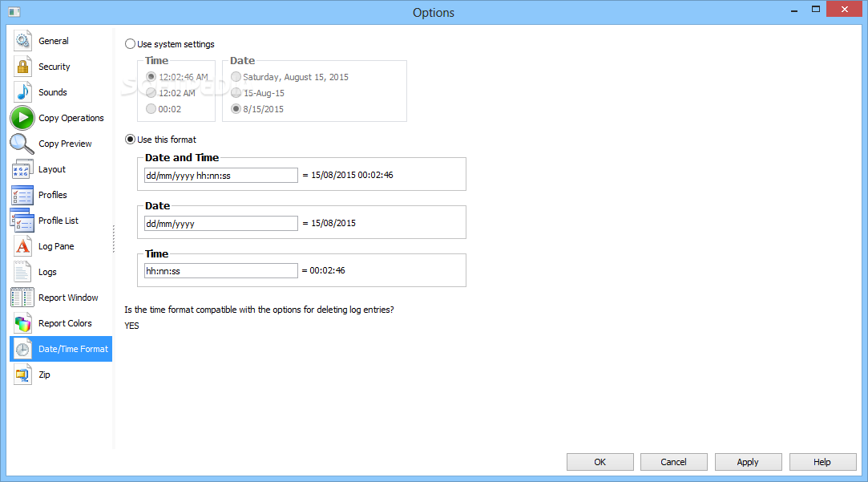Screen dimensions: 868x482
Task: Open Profile List windows icon
Action: pyautogui.click(x=22, y=221)
